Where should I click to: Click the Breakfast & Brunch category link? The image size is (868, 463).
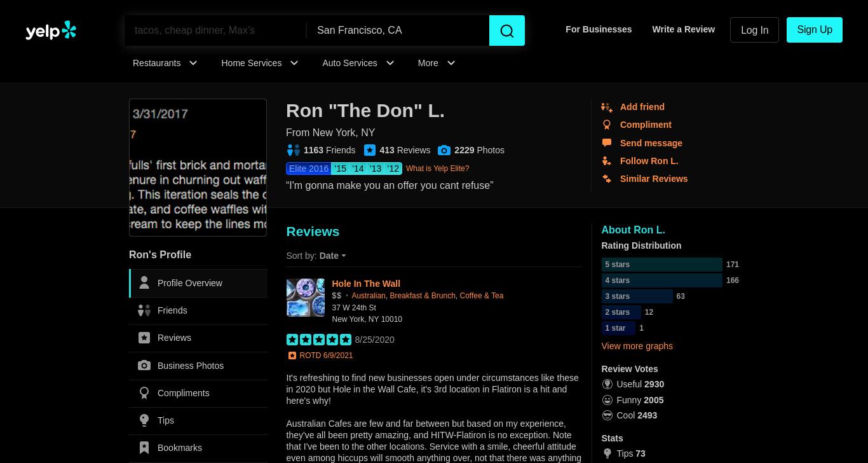[423, 296]
